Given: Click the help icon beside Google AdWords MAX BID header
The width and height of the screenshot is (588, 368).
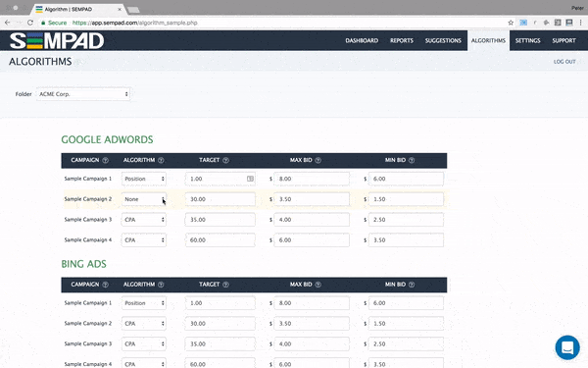Looking at the screenshot, I should [x=318, y=160].
